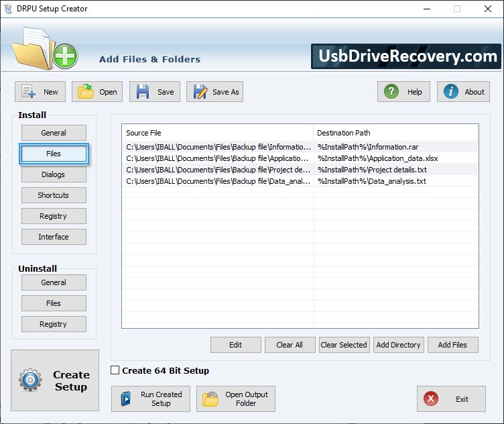504x424 pixels.
Task: Select the Install Files section
Action: 54,154
